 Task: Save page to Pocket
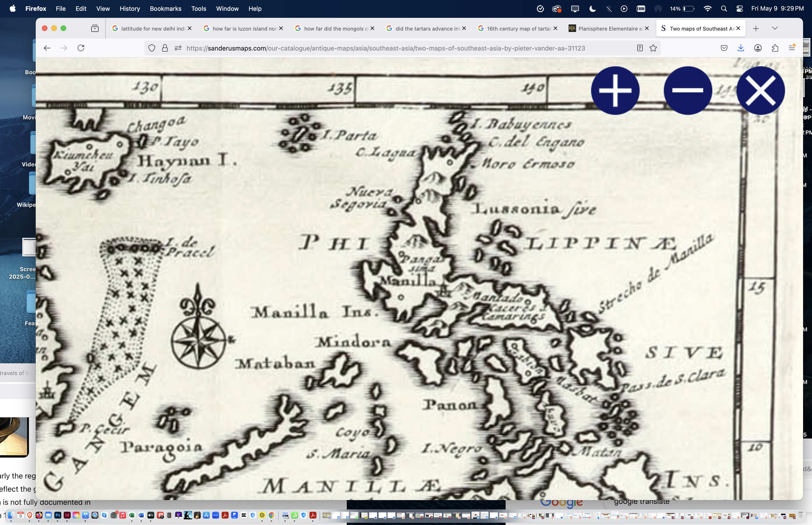point(724,48)
